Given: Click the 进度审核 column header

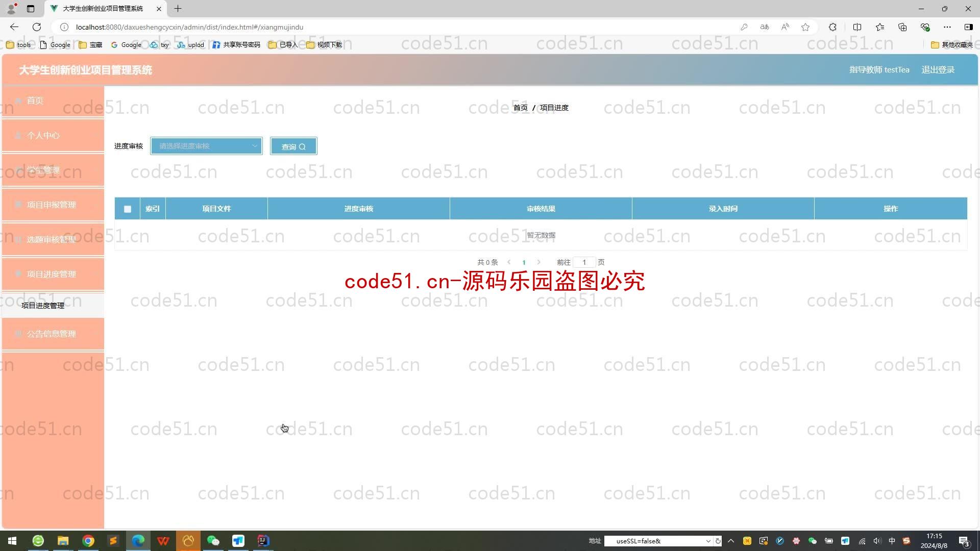Looking at the screenshot, I should [358, 209].
